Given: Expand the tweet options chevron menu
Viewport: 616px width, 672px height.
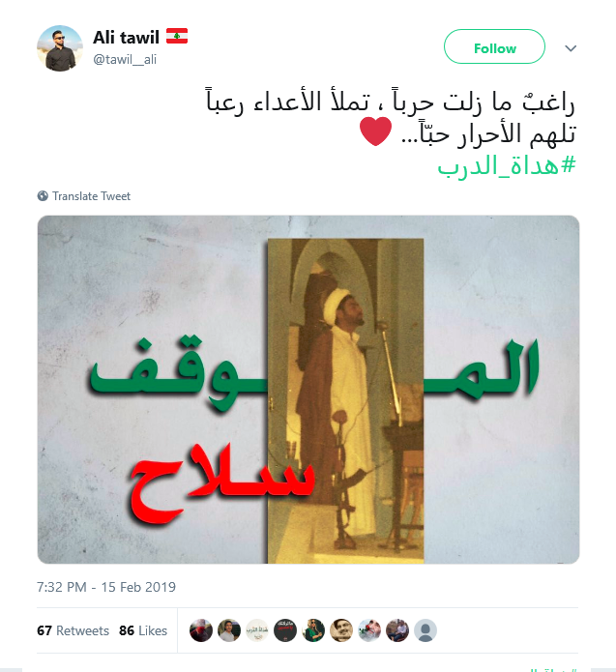Looking at the screenshot, I should point(571,48).
